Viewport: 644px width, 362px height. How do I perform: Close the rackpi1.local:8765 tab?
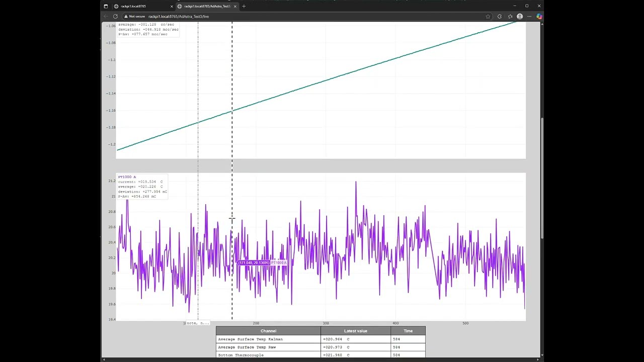[x=172, y=7]
